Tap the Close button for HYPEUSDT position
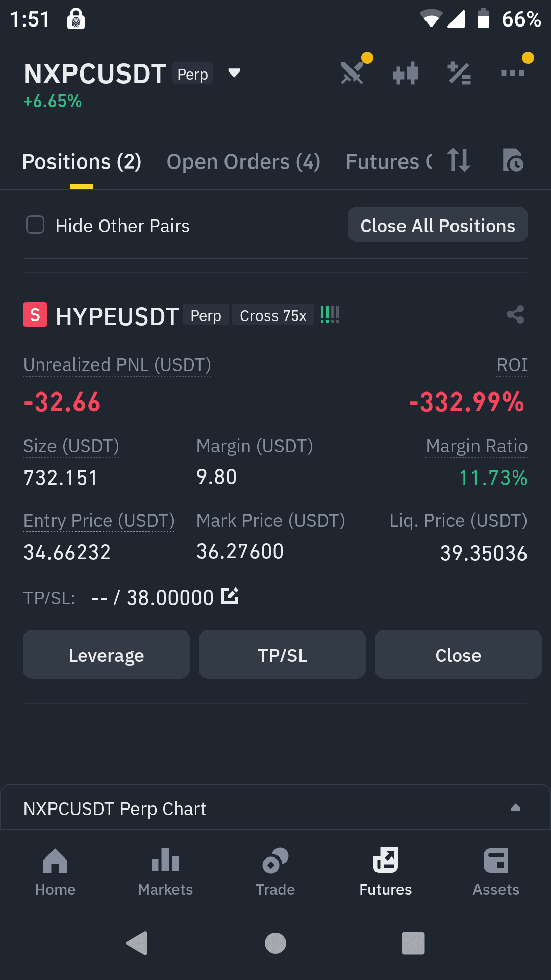551x980 pixels. tap(458, 654)
